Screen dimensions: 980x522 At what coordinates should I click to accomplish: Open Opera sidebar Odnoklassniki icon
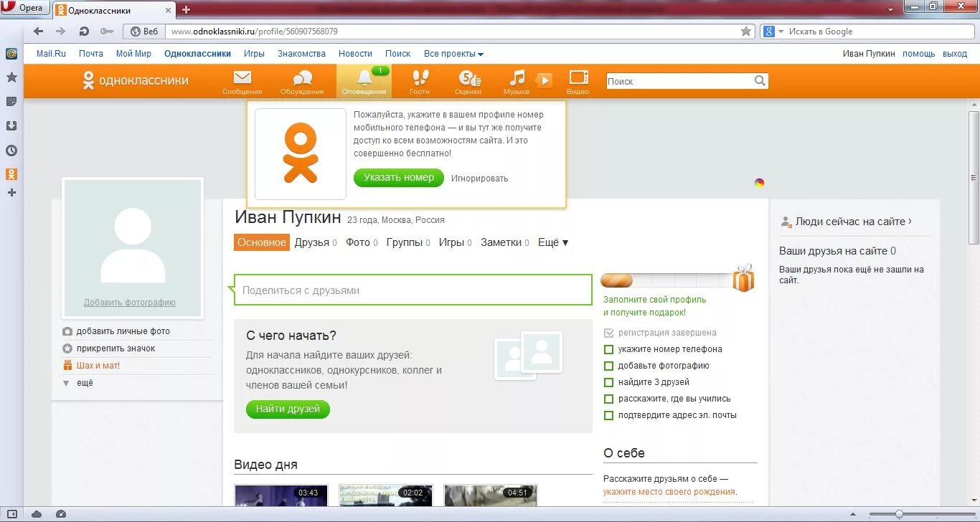click(x=11, y=174)
